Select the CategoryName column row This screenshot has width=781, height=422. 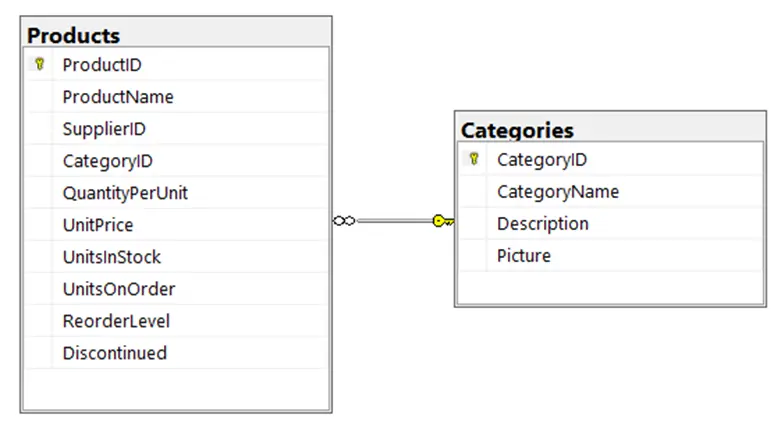pos(611,191)
